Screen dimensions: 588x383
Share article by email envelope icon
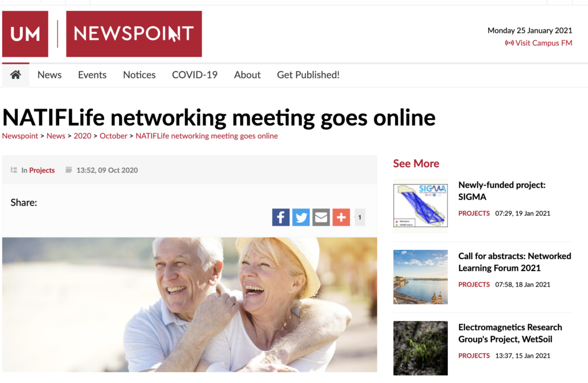click(321, 217)
